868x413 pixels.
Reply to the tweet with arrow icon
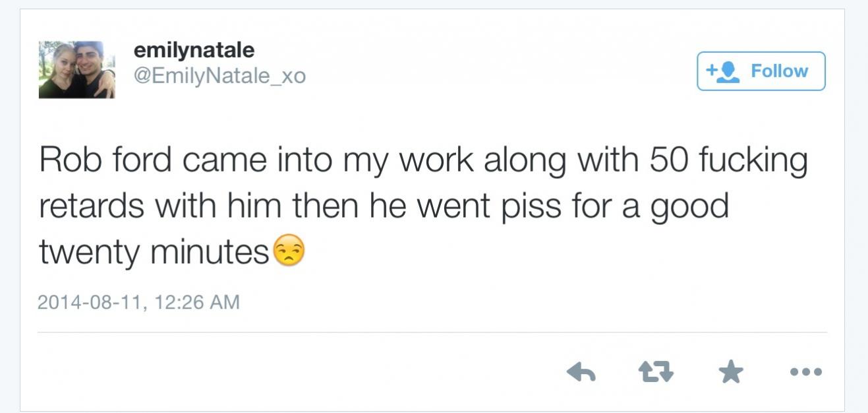click(581, 373)
